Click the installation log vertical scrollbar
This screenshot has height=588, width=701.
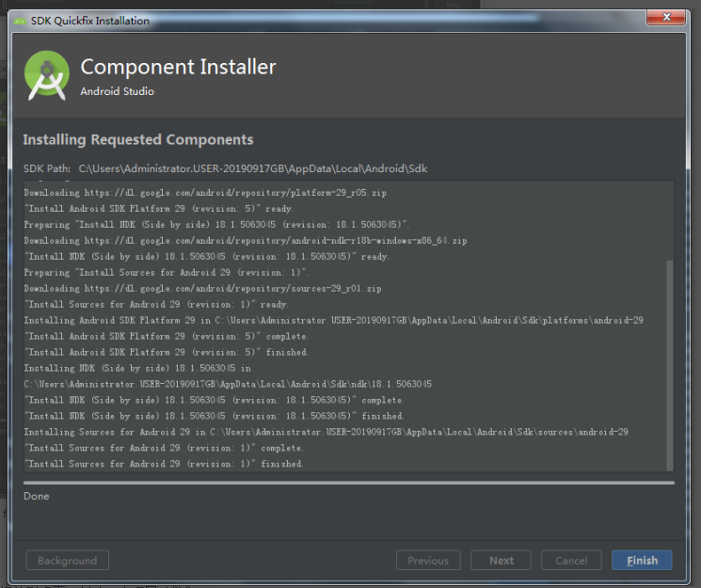click(x=669, y=365)
